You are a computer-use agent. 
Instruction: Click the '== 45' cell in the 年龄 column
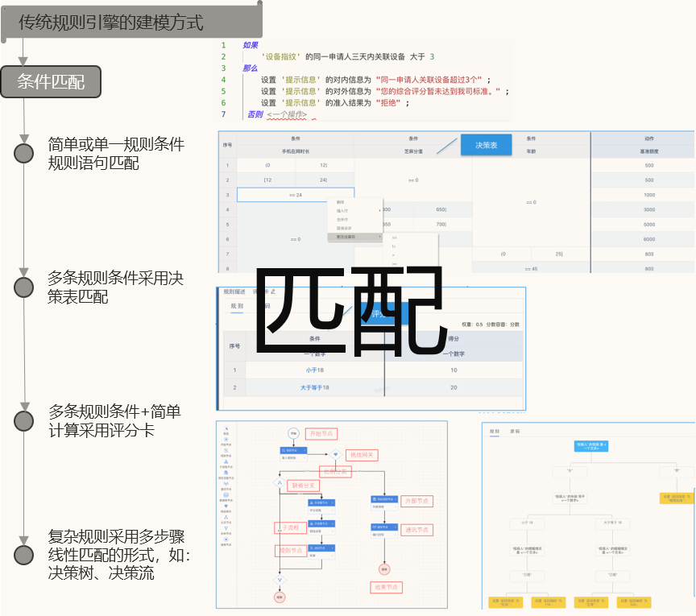(x=531, y=269)
